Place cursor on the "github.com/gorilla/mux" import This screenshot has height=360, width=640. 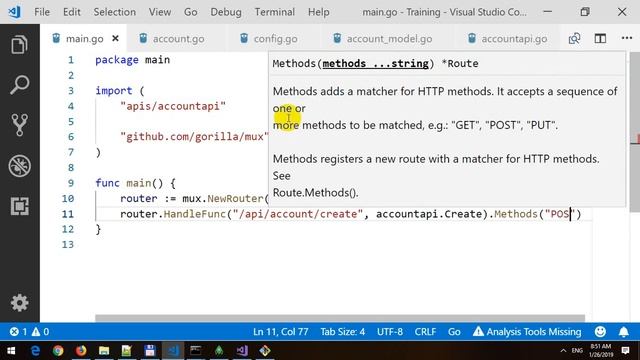195,137
